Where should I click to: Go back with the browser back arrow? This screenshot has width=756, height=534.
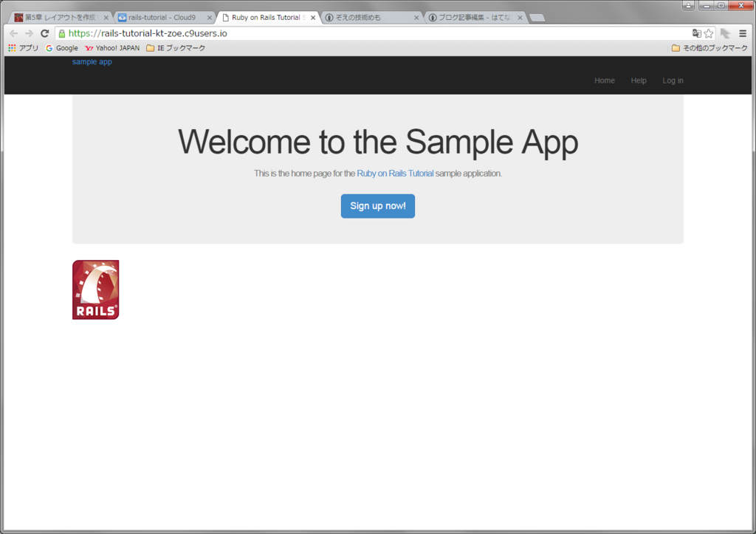pos(13,33)
